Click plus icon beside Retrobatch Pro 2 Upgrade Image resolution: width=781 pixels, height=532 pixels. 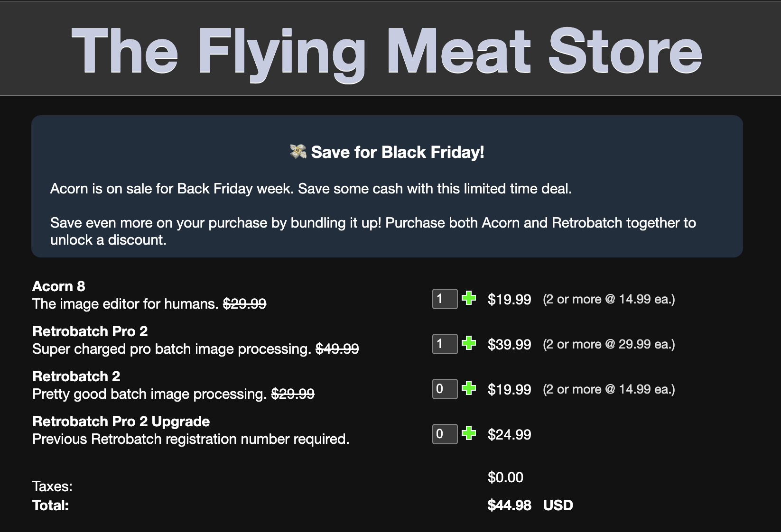[x=469, y=433]
